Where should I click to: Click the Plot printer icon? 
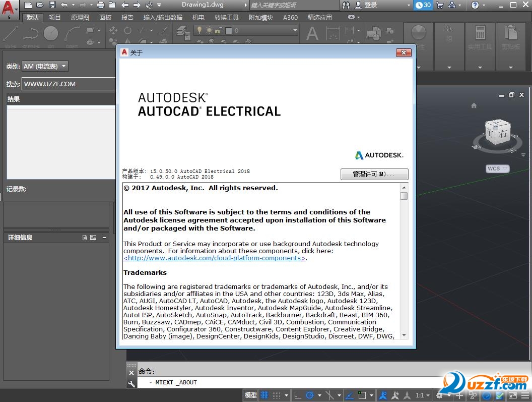click(x=100, y=5)
